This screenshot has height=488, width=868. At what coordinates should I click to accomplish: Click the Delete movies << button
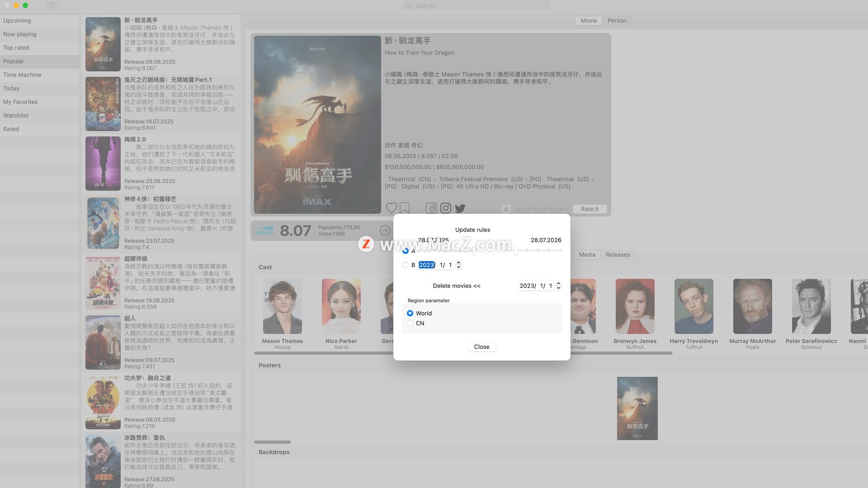(456, 286)
